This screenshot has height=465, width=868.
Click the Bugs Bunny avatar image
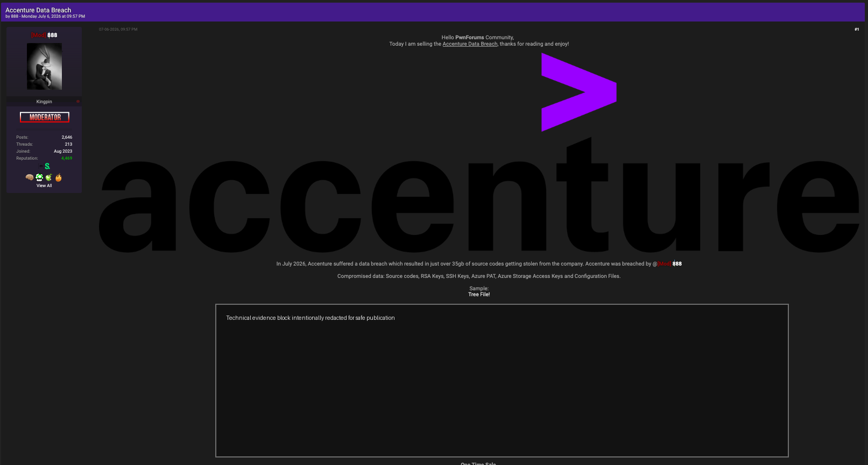coord(44,66)
